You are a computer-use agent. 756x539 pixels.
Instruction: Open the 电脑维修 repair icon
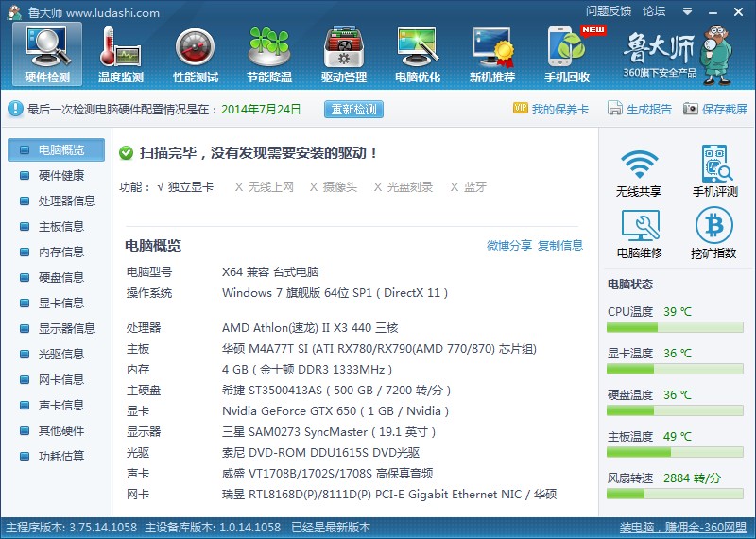(x=640, y=233)
